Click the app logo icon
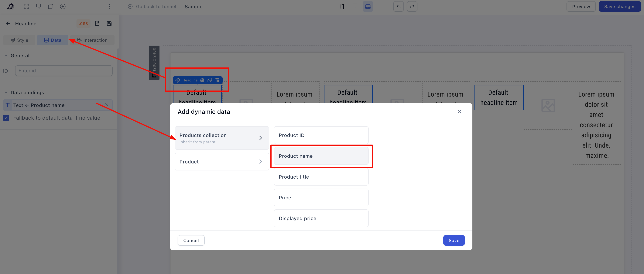Screen dimensions: 644x274 pos(11,6)
